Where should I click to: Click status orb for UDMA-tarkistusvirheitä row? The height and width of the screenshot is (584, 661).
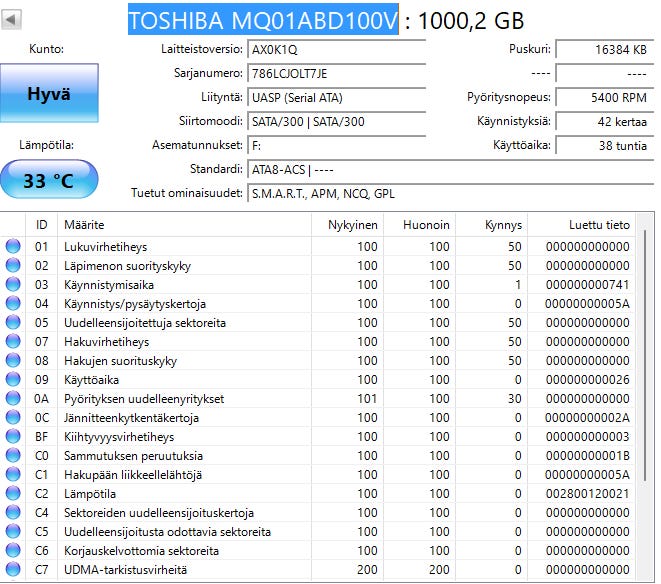coord(13,569)
